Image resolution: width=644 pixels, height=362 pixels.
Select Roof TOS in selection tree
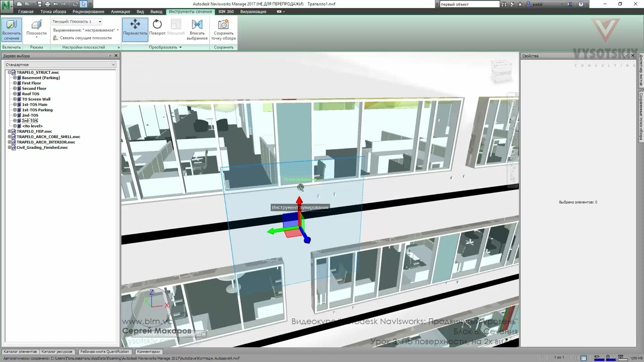tap(31, 94)
